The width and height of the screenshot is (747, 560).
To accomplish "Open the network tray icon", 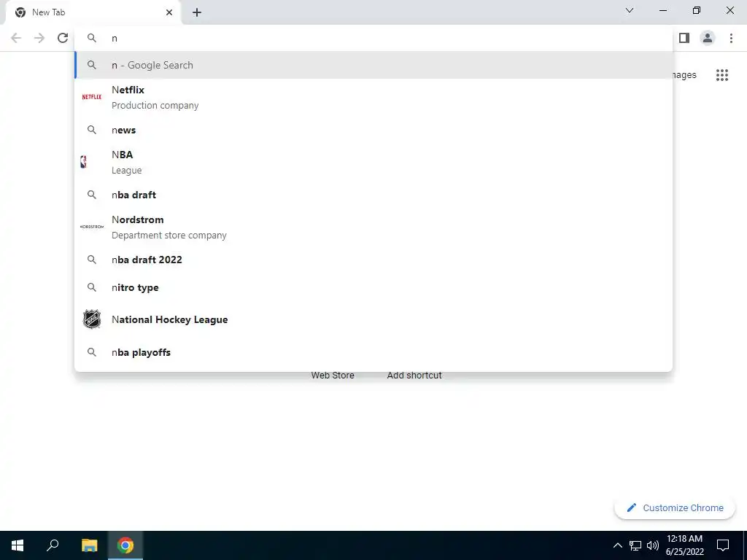I will [635, 545].
